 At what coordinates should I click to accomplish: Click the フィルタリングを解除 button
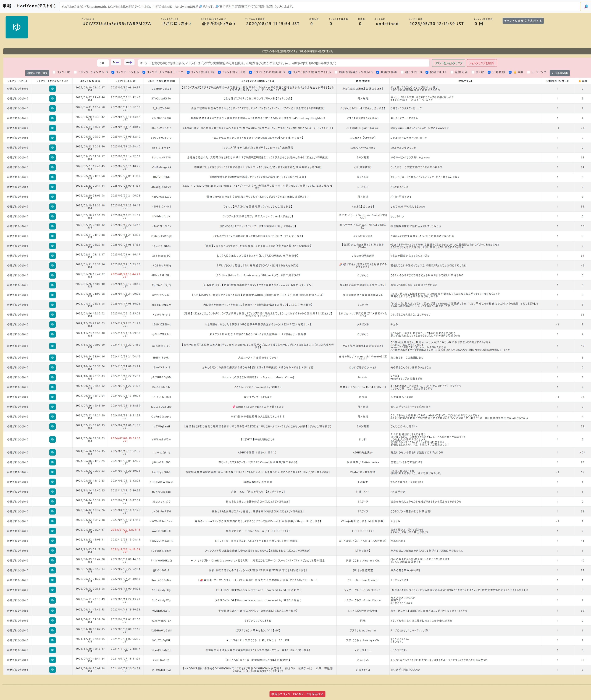click(481, 63)
